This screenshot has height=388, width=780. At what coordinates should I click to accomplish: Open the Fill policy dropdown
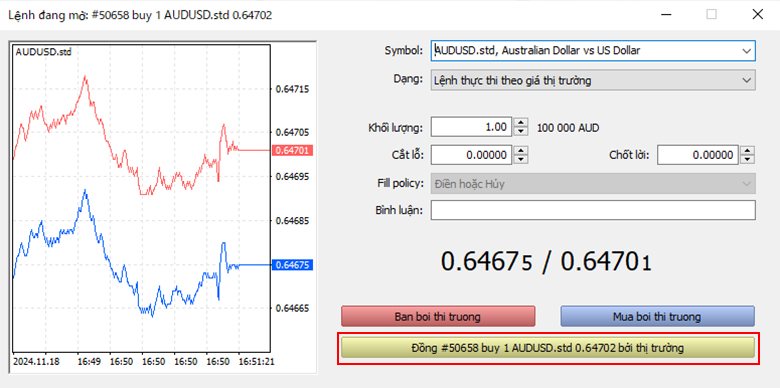coord(593,184)
